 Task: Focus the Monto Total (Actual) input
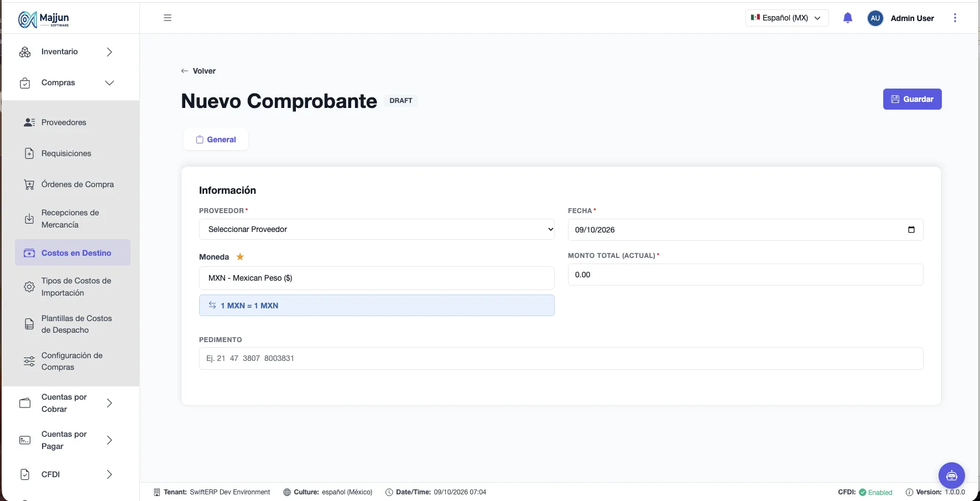746,275
